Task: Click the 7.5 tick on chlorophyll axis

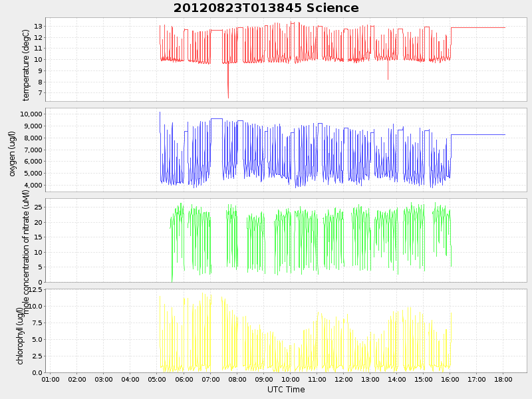Action: (37, 323)
